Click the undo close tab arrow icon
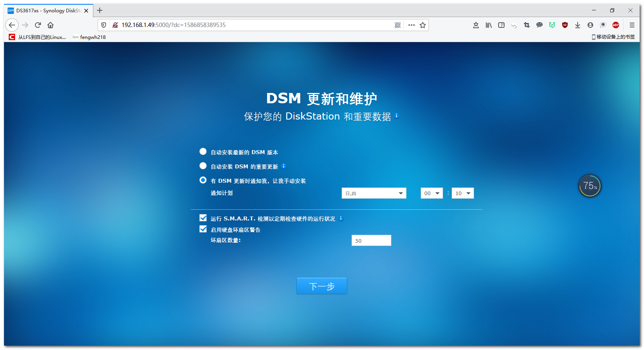This screenshot has width=644, height=350. (514, 25)
